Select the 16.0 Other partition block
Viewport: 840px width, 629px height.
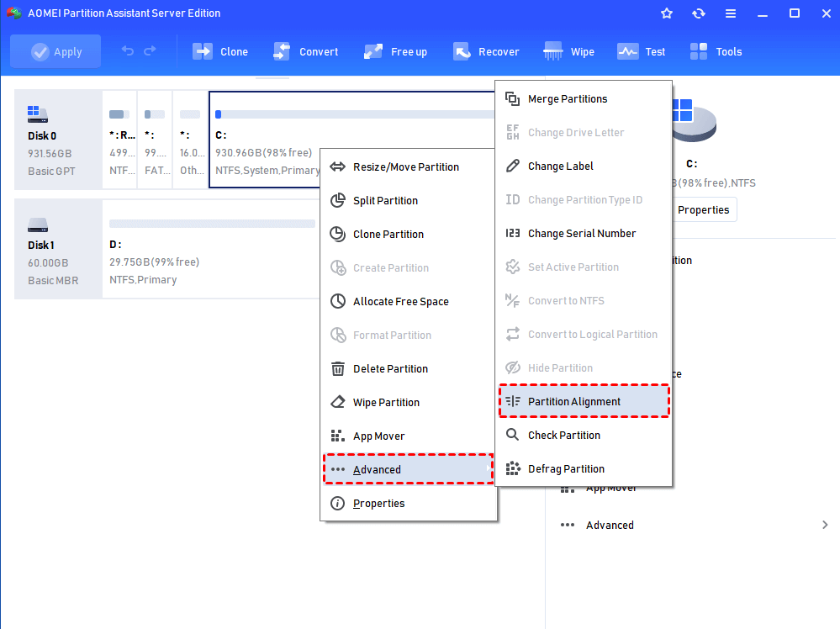point(190,140)
